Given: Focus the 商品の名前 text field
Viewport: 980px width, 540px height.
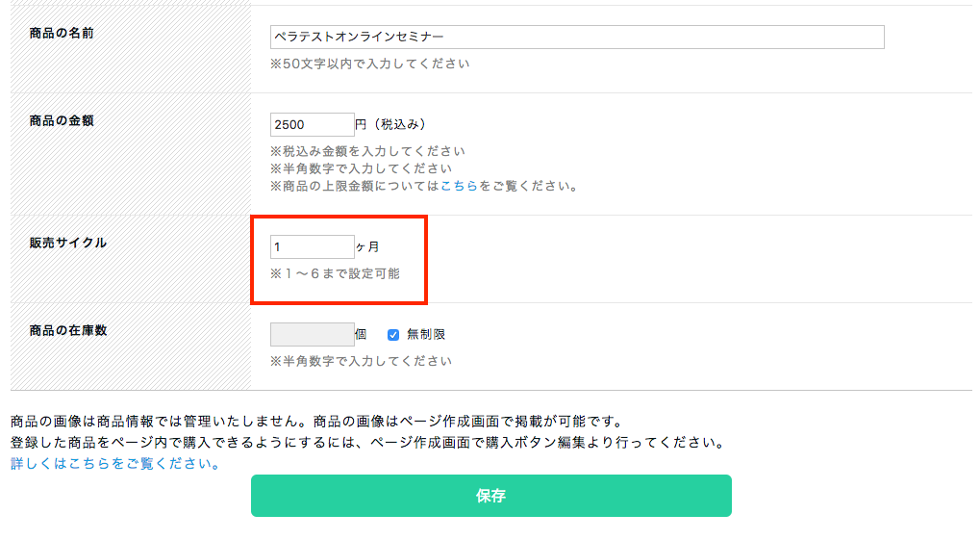Looking at the screenshot, I should (577, 37).
